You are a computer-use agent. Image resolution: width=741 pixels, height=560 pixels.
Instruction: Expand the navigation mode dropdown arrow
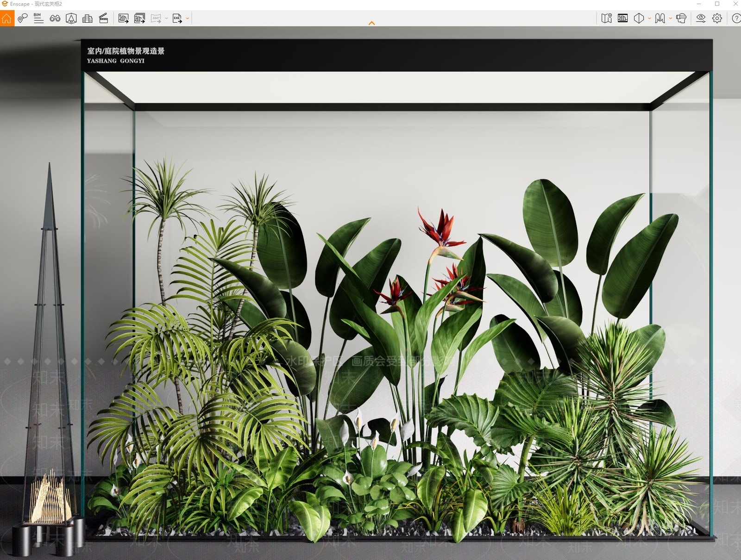pyautogui.click(x=671, y=19)
